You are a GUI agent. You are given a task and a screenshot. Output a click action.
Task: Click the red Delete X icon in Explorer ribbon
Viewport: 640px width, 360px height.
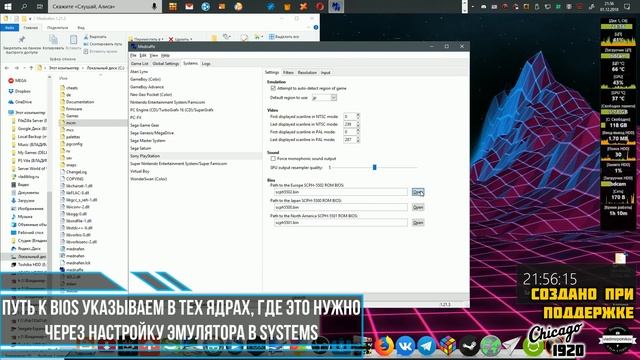coord(171,40)
